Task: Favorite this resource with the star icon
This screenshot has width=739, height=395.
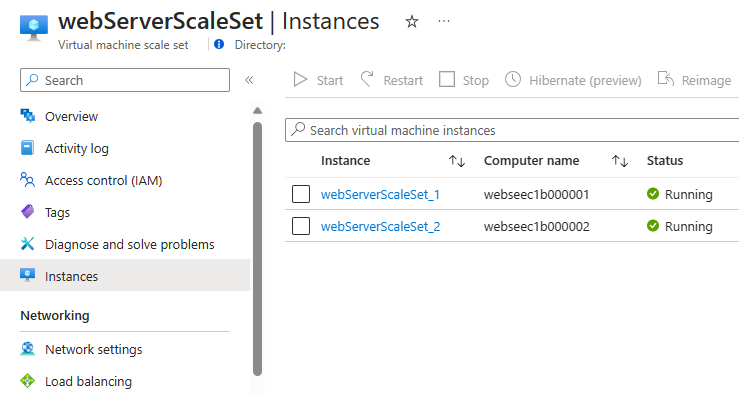Action: (x=412, y=21)
